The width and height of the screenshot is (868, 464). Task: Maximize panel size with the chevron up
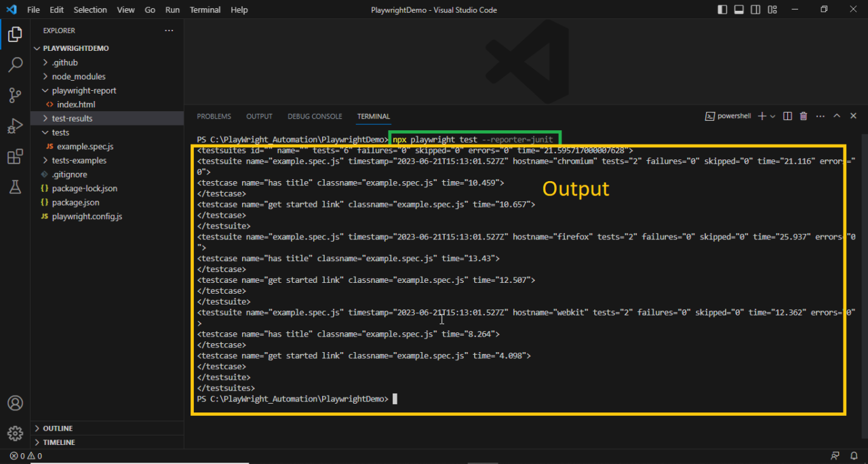(x=837, y=116)
